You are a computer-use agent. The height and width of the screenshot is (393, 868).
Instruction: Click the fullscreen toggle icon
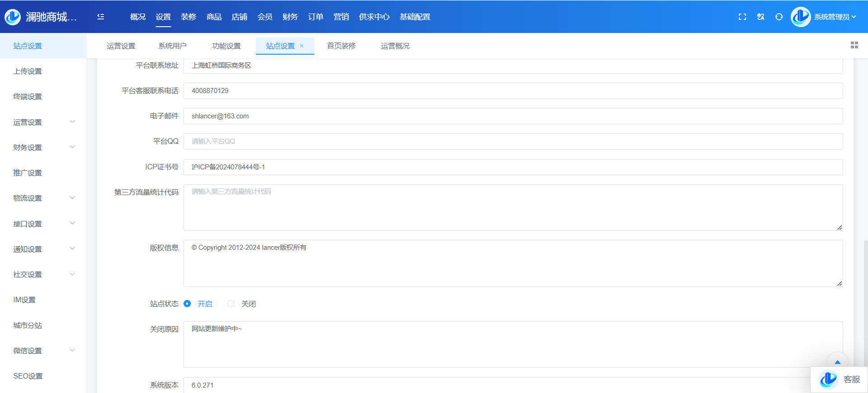(742, 17)
